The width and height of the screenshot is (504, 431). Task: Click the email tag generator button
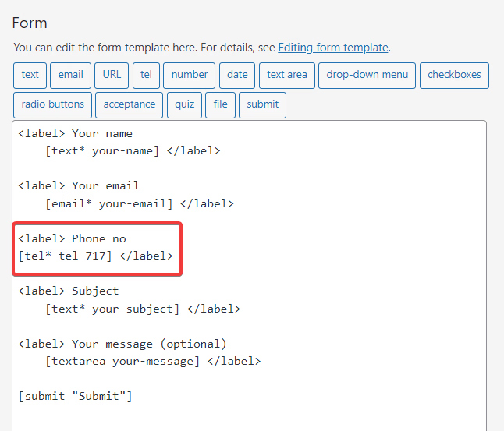pyautogui.click(x=71, y=75)
